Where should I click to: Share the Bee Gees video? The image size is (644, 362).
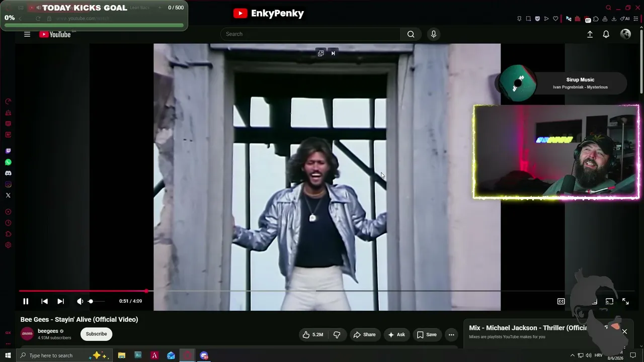coord(364,334)
